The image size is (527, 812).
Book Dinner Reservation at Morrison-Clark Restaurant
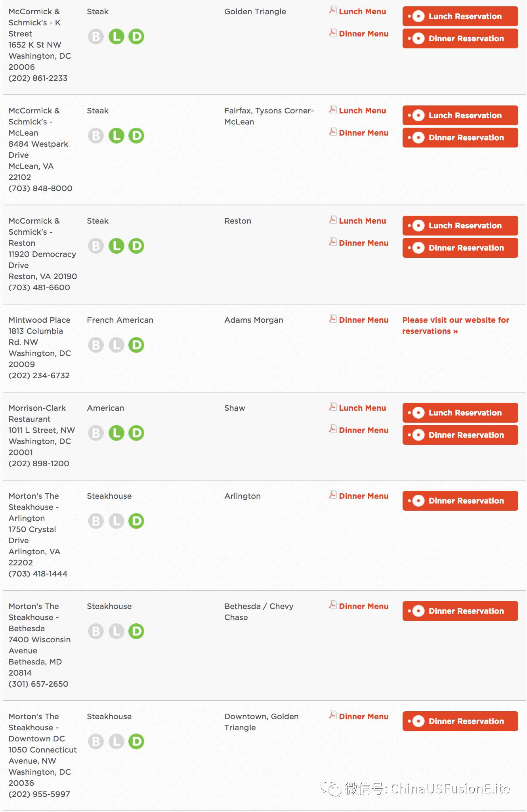click(x=460, y=435)
